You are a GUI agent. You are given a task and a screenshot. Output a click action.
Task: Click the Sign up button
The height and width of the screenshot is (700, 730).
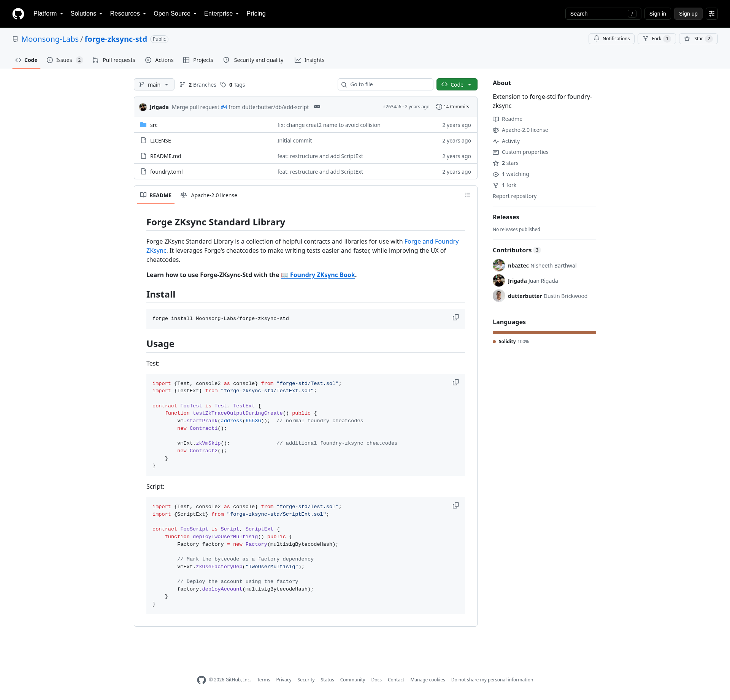click(688, 14)
